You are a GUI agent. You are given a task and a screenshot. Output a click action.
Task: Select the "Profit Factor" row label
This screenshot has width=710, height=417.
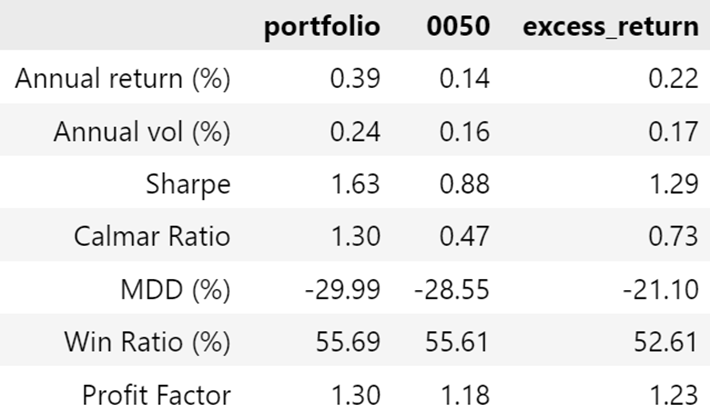coord(157,395)
